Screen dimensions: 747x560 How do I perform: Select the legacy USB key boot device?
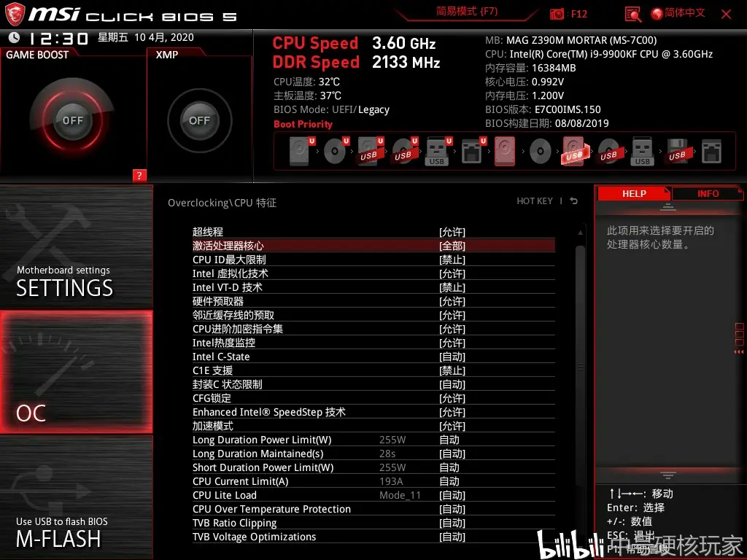[x=642, y=151]
